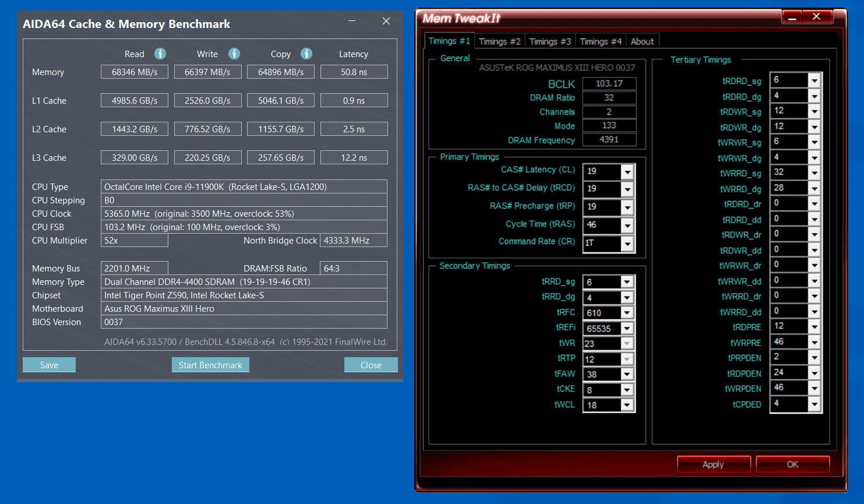
Task: Switch to the Timings #3 tab
Action: pyautogui.click(x=550, y=41)
